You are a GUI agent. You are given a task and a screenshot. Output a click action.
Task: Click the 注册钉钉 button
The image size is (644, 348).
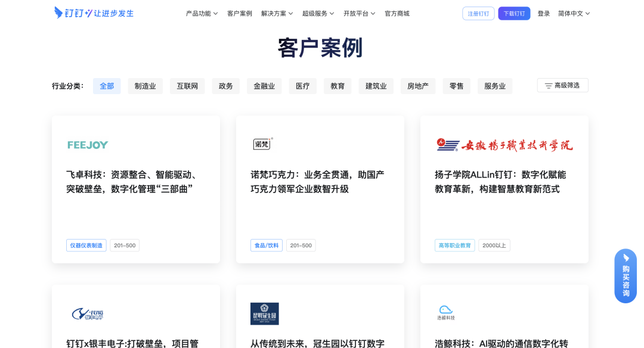478,14
